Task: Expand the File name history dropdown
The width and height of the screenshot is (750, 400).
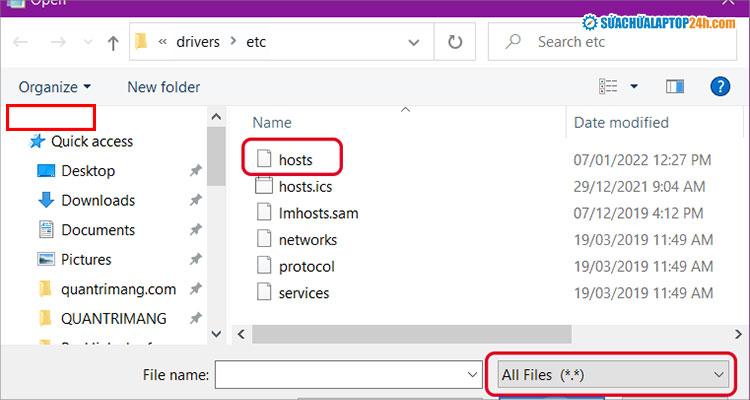Action: (x=473, y=375)
